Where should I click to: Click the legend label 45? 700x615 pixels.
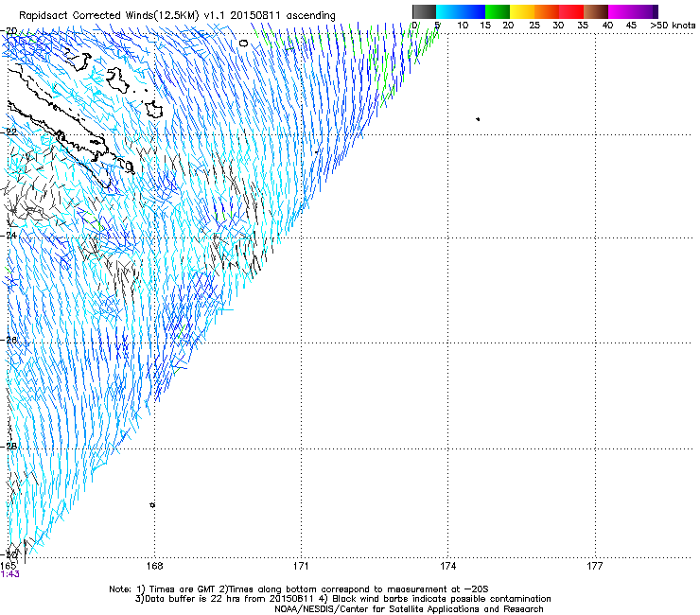(x=631, y=26)
